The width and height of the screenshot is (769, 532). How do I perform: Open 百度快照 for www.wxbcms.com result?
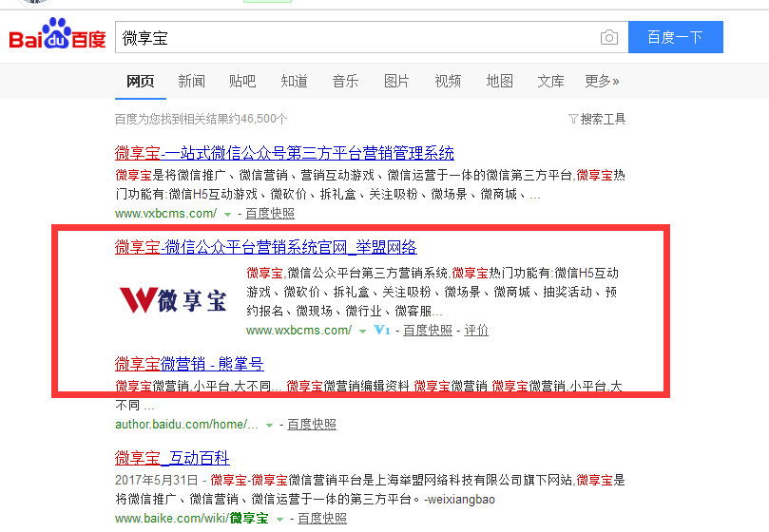coord(428,331)
